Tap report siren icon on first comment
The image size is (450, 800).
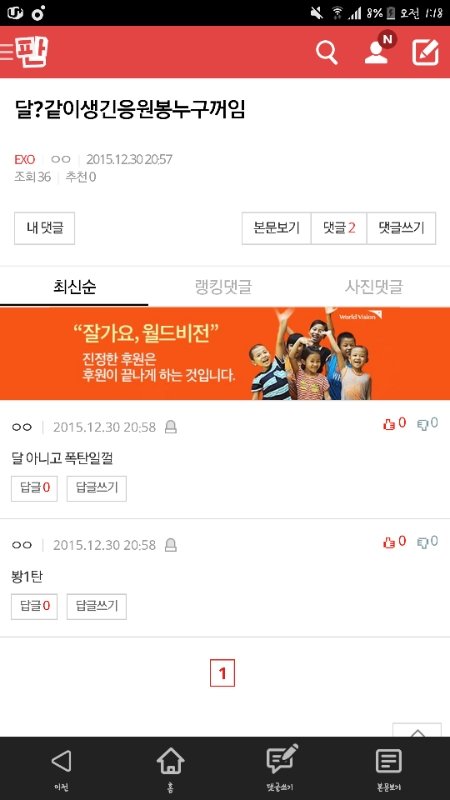click(x=171, y=428)
